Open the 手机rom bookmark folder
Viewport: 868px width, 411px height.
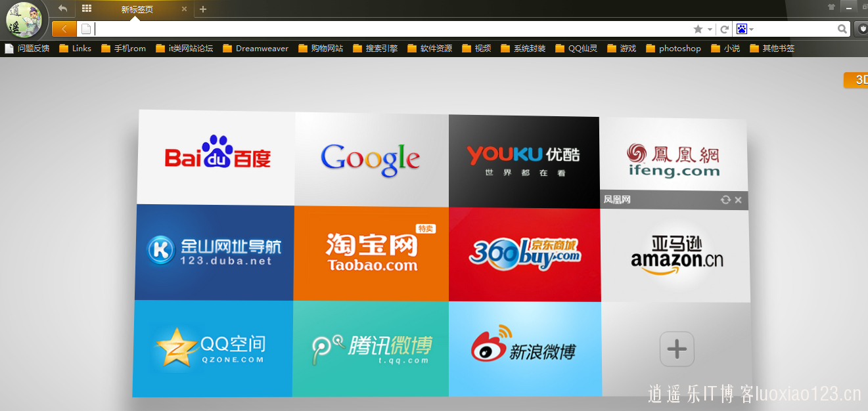click(124, 48)
